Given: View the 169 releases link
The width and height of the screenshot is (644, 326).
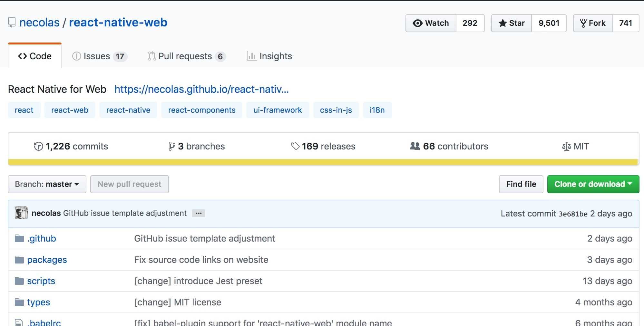Looking at the screenshot, I should (323, 147).
